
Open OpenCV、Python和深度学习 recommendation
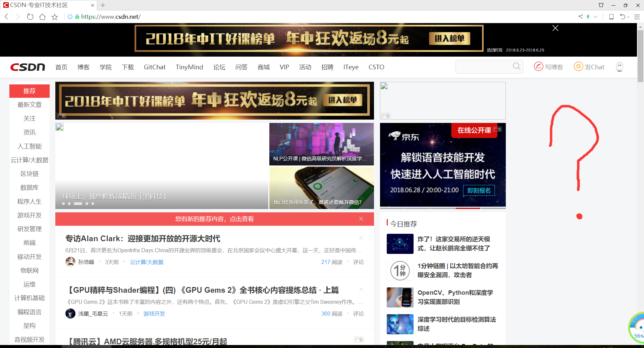pyautogui.click(x=455, y=297)
